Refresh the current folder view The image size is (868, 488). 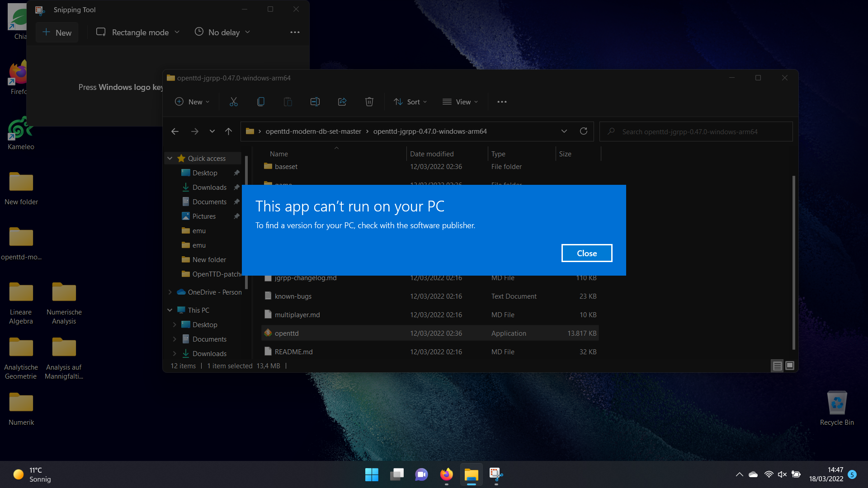[584, 131]
